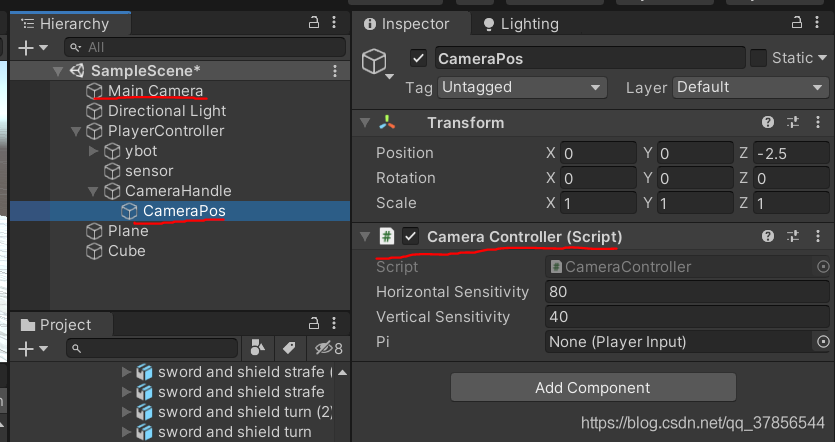Disable the Camera Controller script checkbox
Screen dimensions: 835x442
[410, 237]
